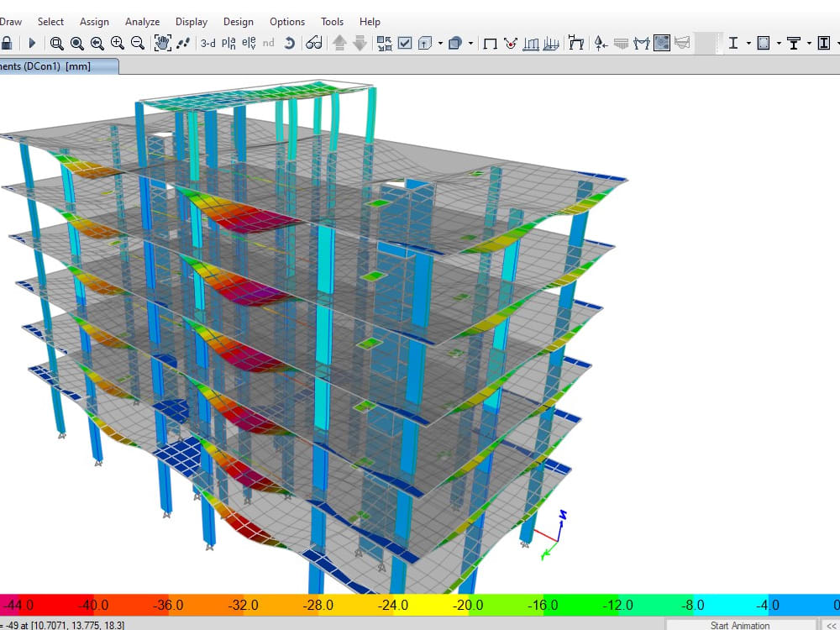Activate the Rubber Band Zoom tool

[x=55, y=43]
